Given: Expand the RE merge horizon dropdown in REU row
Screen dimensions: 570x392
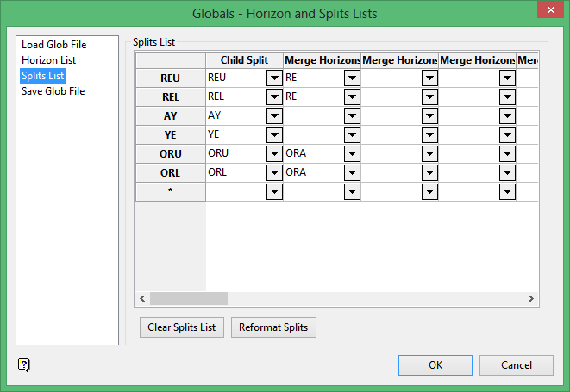Looking at the screenshot, I should coord(352,78).
